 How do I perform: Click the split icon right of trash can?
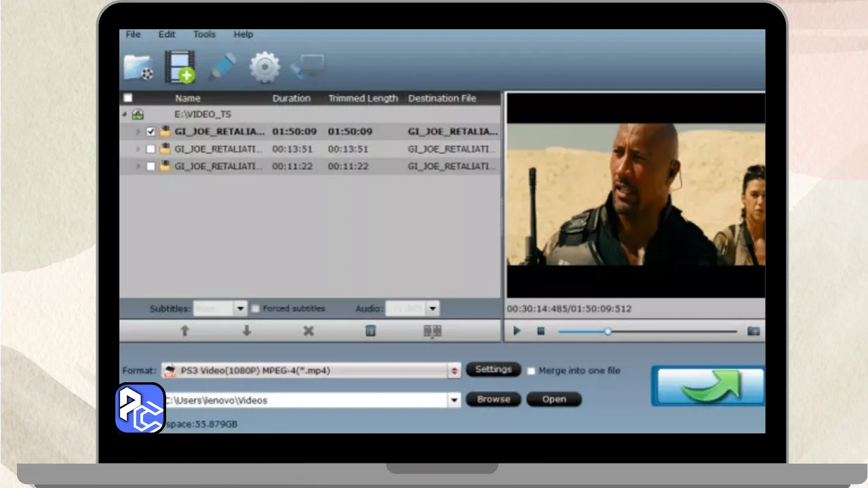433,331
